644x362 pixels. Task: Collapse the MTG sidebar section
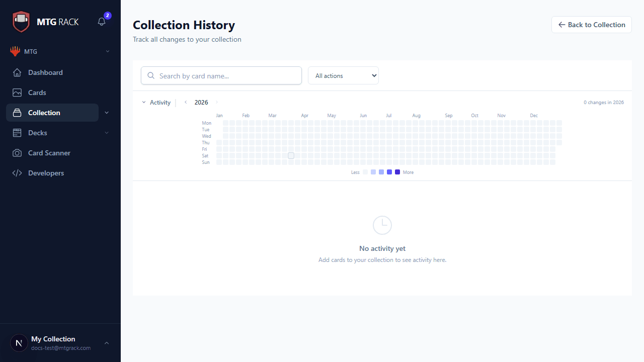107,51
